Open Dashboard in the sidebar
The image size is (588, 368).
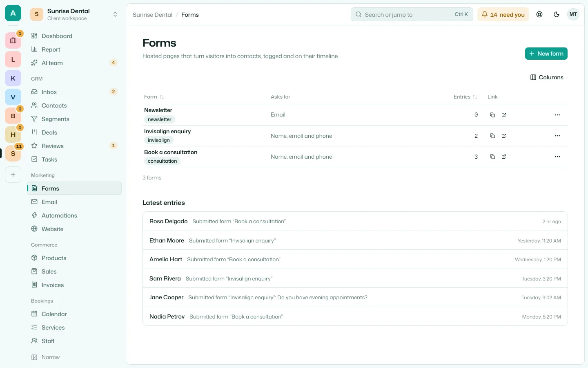click(74, 36)
